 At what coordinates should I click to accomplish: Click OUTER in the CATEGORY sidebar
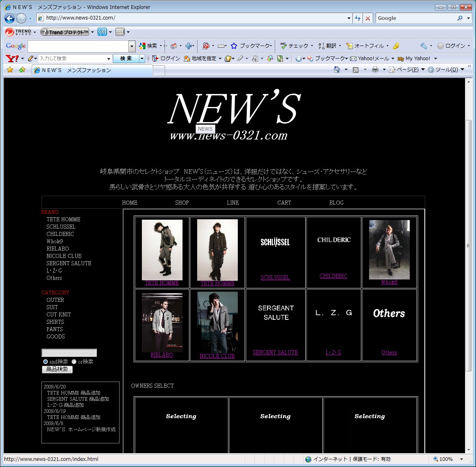tap(55, 300)
